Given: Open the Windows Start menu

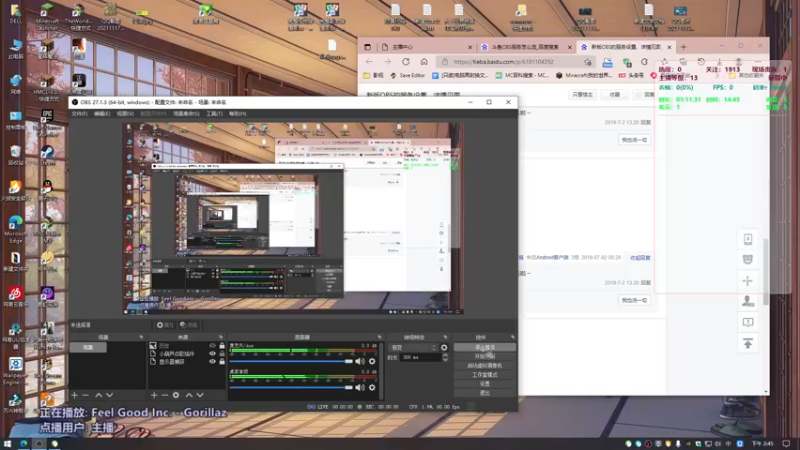Looking at the screenshot, I should click(x=7, y=444).
